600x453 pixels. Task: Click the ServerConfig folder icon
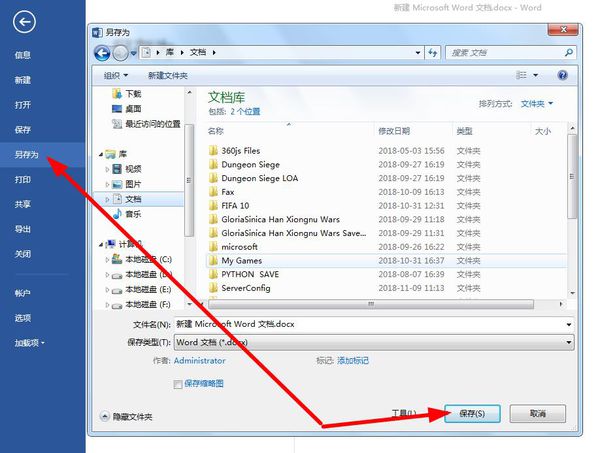coord(213,288)
